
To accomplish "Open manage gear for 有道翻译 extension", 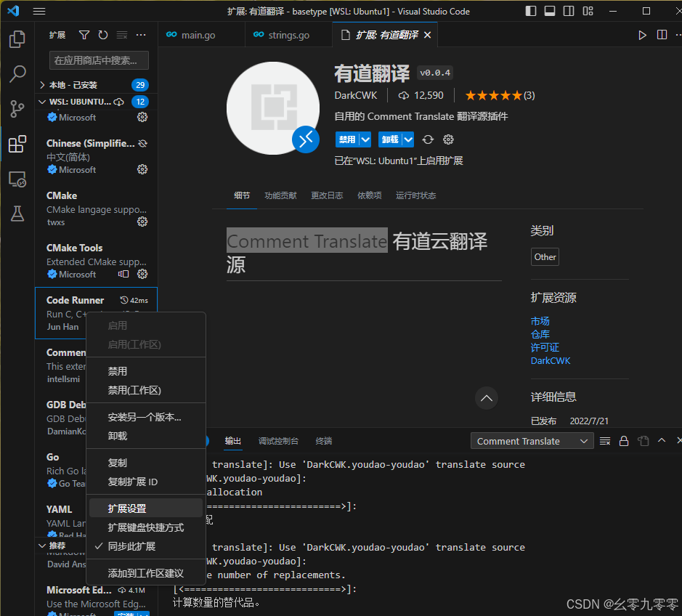I will click(x=448, y=139).
